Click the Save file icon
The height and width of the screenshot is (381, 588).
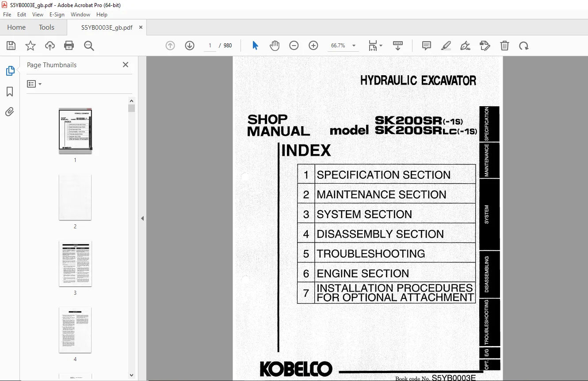pyautogui.click(x=11, y=46)
